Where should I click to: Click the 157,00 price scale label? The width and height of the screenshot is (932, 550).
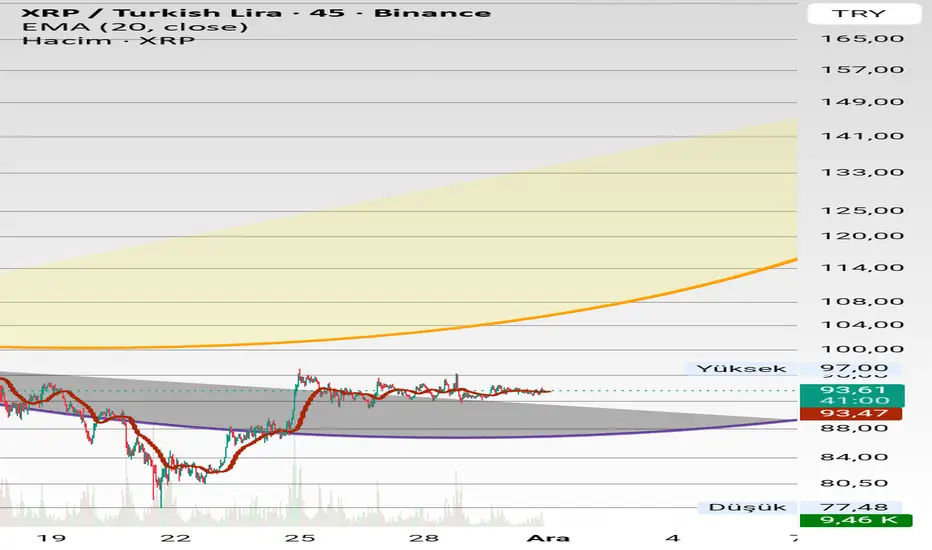coord(862,70)
